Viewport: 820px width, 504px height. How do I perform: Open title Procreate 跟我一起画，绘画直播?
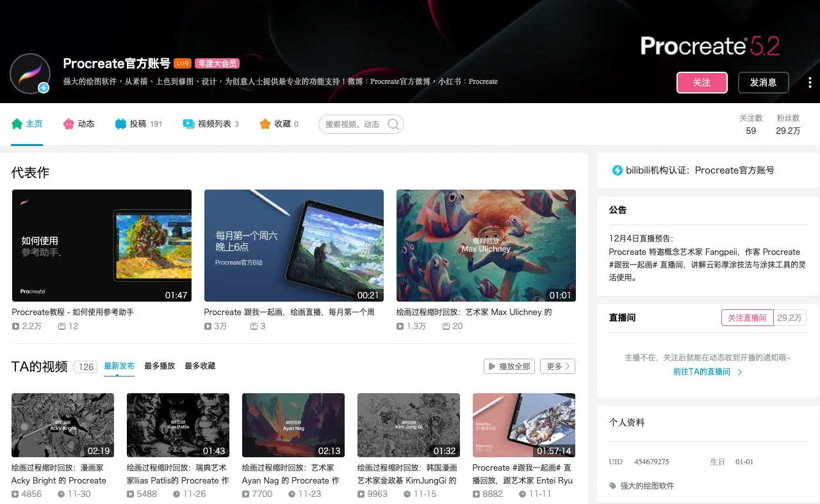click(290, 312)
